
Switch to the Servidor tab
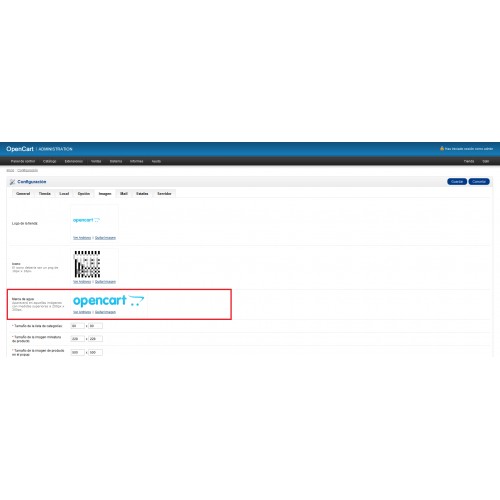164,194
